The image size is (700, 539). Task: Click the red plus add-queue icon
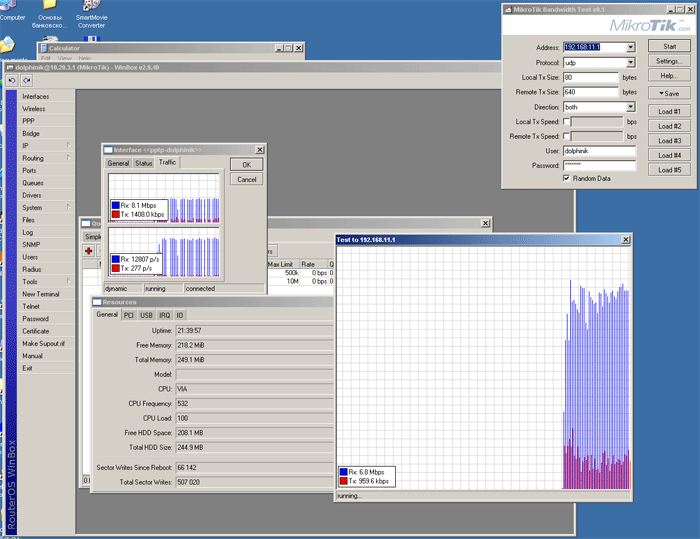point(88,251)
